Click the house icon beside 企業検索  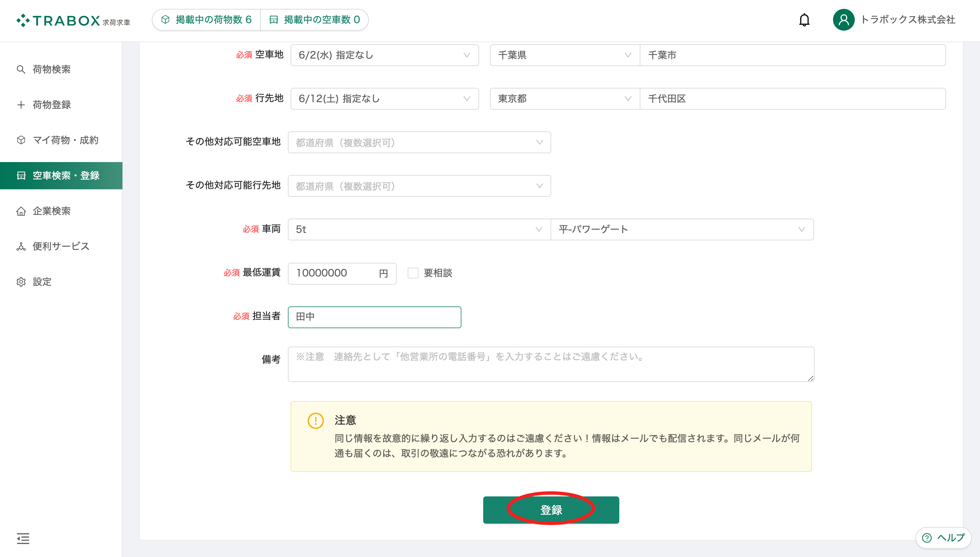tap(21, 211)
